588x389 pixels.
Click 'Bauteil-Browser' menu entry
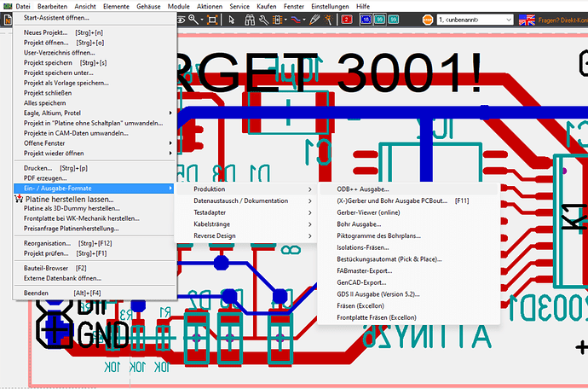pos(94,268)
